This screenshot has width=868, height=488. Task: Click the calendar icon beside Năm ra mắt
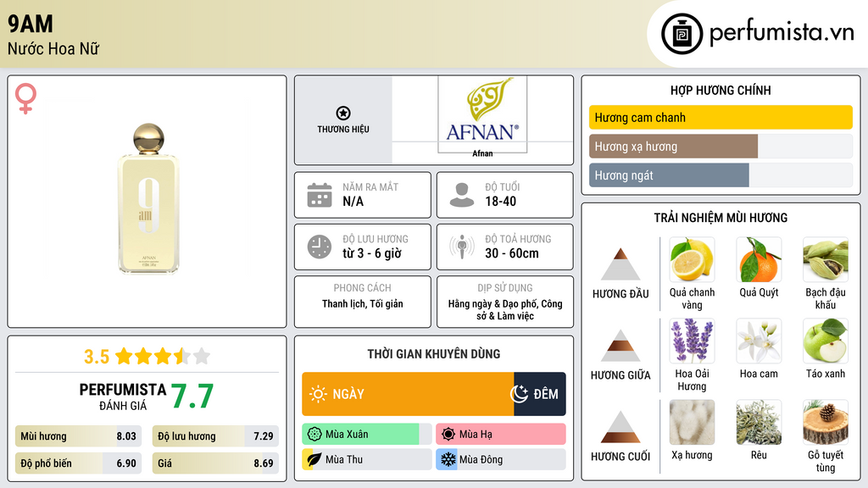(x=320, y=195)
